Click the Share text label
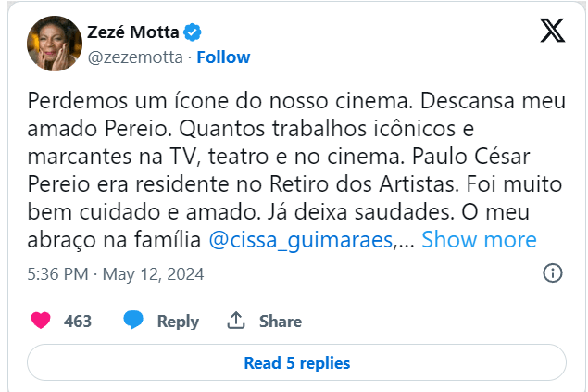The image size is (588, 392). click(281, 322)
